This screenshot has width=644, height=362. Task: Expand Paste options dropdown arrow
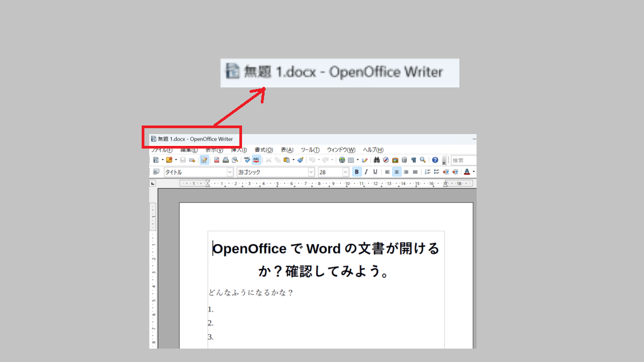[294, 160]
